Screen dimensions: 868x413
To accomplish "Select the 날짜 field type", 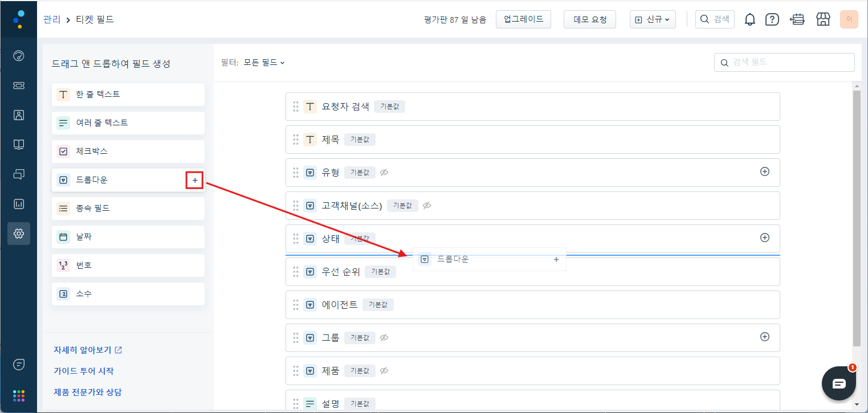I will [x=128, y=237].
